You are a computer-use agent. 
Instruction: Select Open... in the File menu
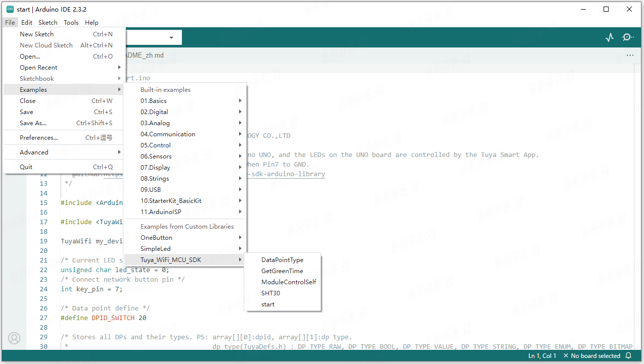click(x=64, y=57)
